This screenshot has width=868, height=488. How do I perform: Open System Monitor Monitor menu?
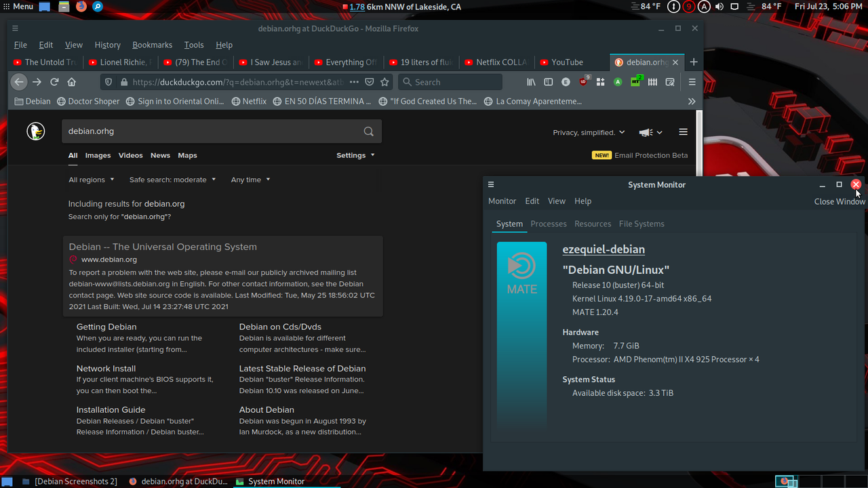click(502, 201)
